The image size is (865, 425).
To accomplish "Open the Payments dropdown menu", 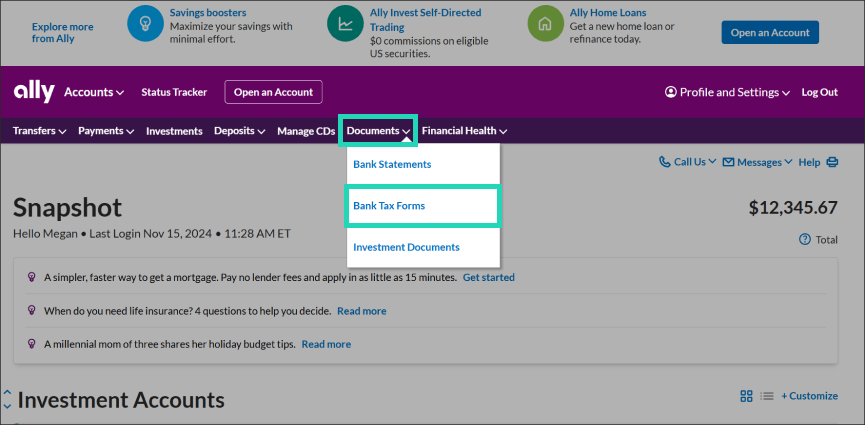I will tap(106, 131).
